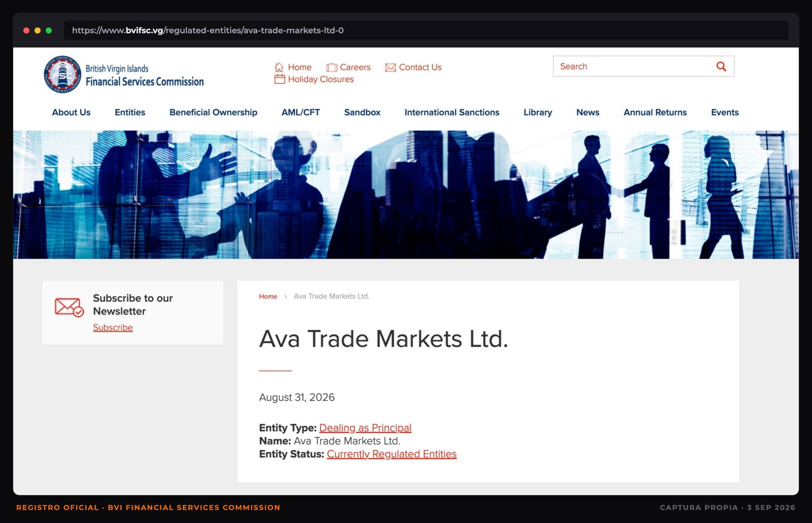Click the red search magnifier icon
The height and width of the screenshot is (523, 812).
click(721, 67)
